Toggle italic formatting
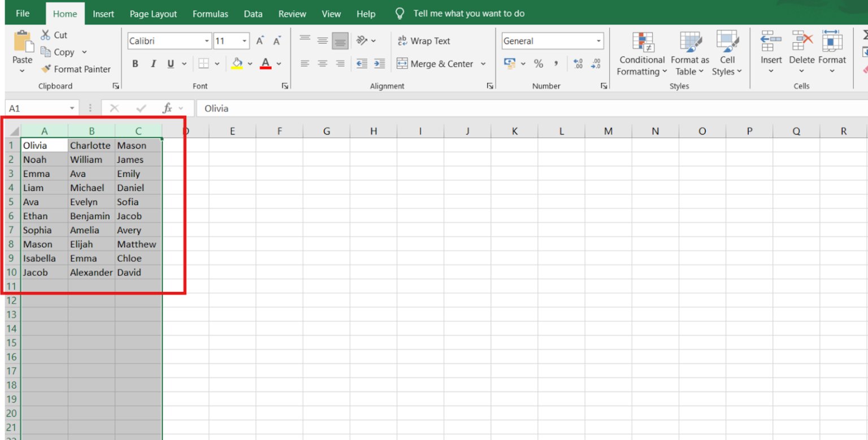This screenshot has width=868, height=440. click(x=153, y=64)
